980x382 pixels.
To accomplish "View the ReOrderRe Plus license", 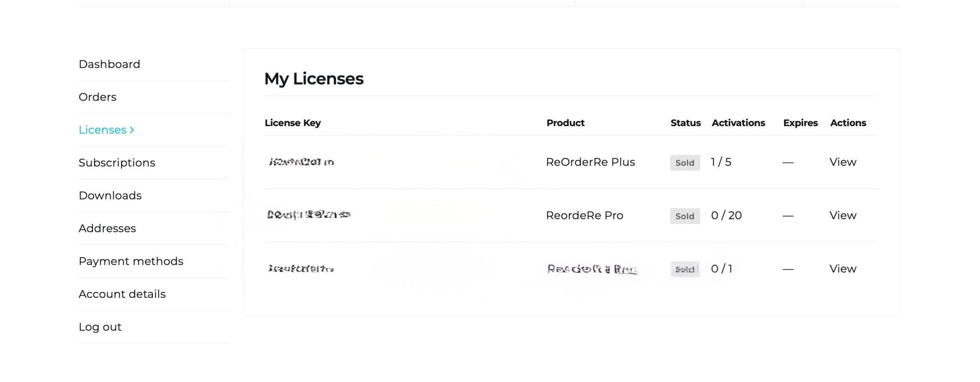I will coord(842,162).
